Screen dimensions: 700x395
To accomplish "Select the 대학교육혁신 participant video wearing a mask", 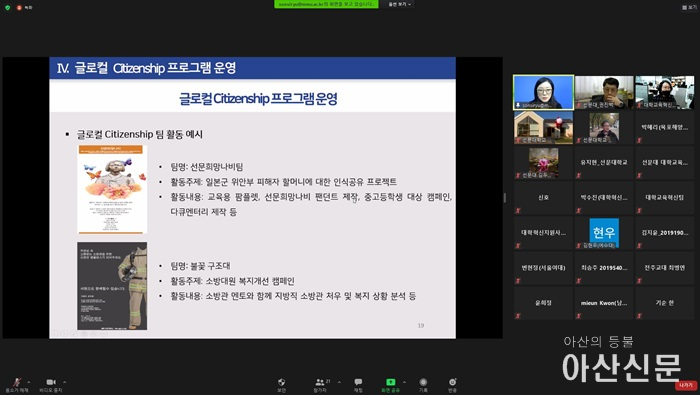I will tap(665, 92).
